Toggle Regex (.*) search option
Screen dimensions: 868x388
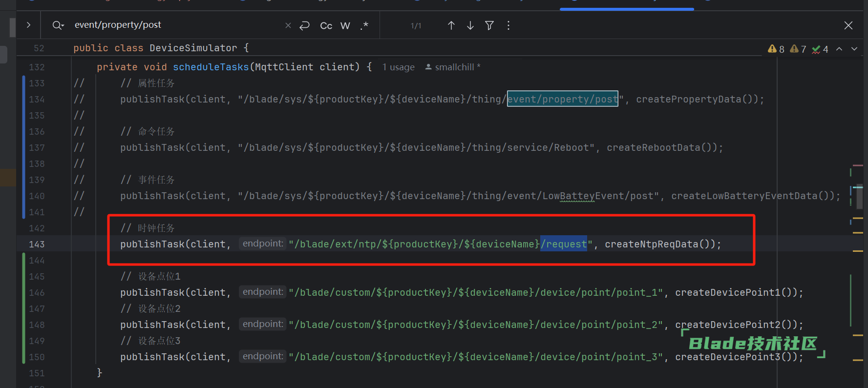point(364,25)
